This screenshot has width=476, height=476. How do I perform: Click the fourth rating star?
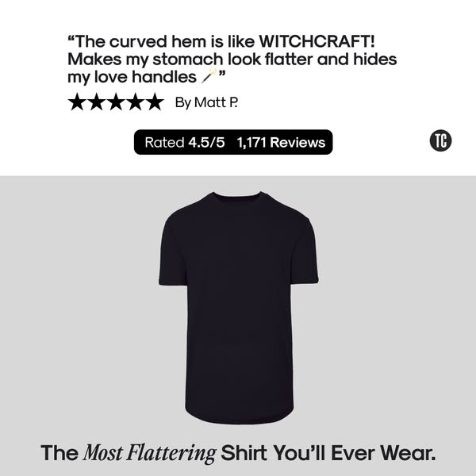[x=136, y=102]
